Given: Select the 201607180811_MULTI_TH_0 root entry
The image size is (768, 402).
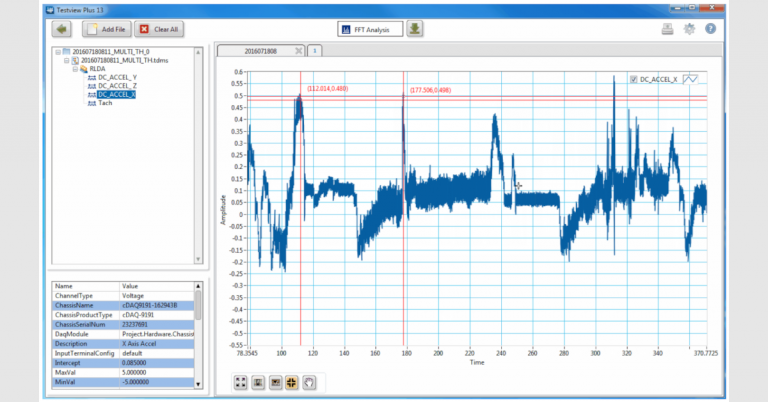Looking at the screenshot, I should click(x=111, y=51).
